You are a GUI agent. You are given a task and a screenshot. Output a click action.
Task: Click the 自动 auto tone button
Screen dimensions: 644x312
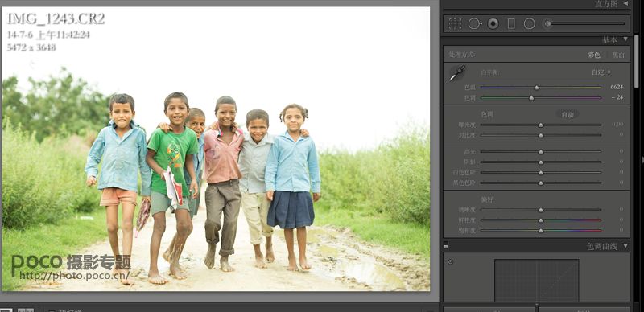[x=568, y=114]
